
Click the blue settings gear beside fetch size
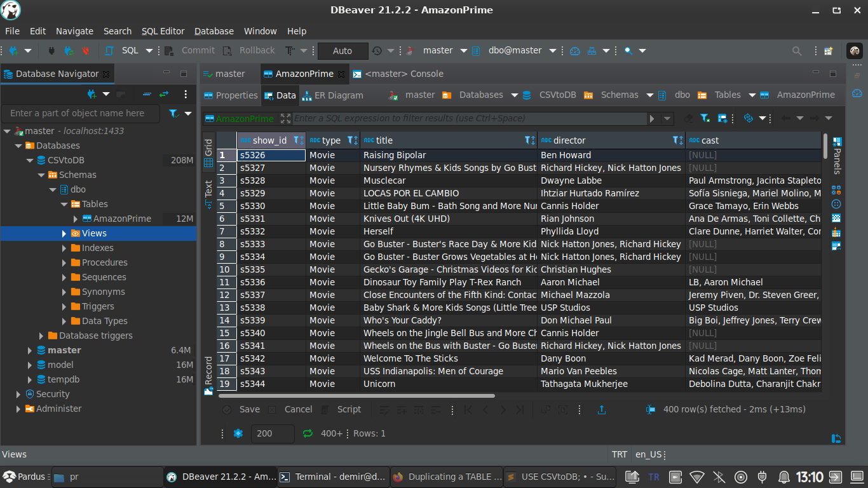pyautogui.click(x=238, y=433)
